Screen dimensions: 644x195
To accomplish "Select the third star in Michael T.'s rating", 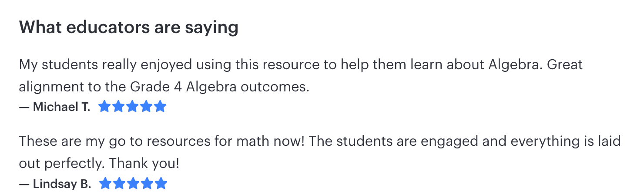I will [x=132, y=107].
